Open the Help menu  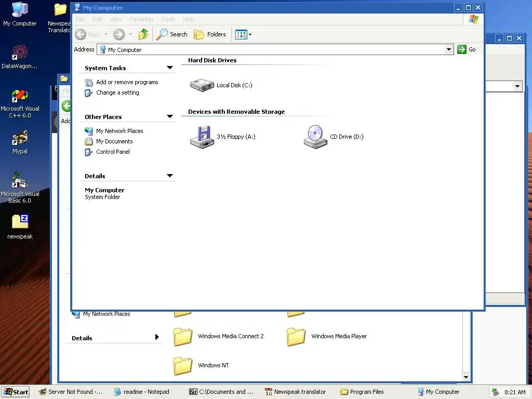[188, 19]
